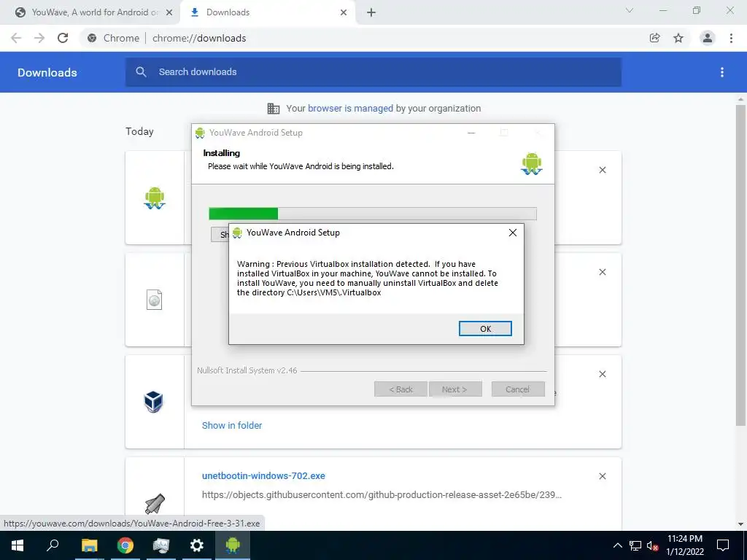Image resolution: width=747 pixels, height=560 pixels.
Task: Click the muted volume tray icon
Action: coord(652,545)
